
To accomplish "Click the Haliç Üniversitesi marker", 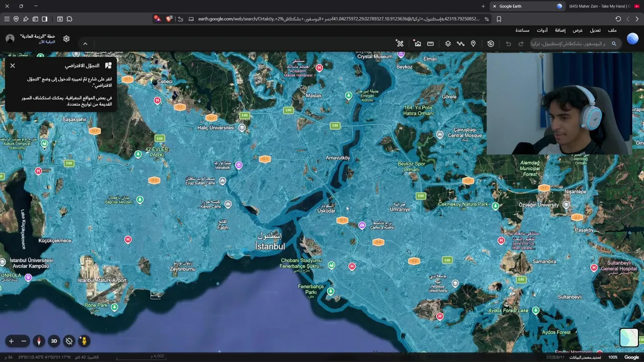I will coord(242,128).
